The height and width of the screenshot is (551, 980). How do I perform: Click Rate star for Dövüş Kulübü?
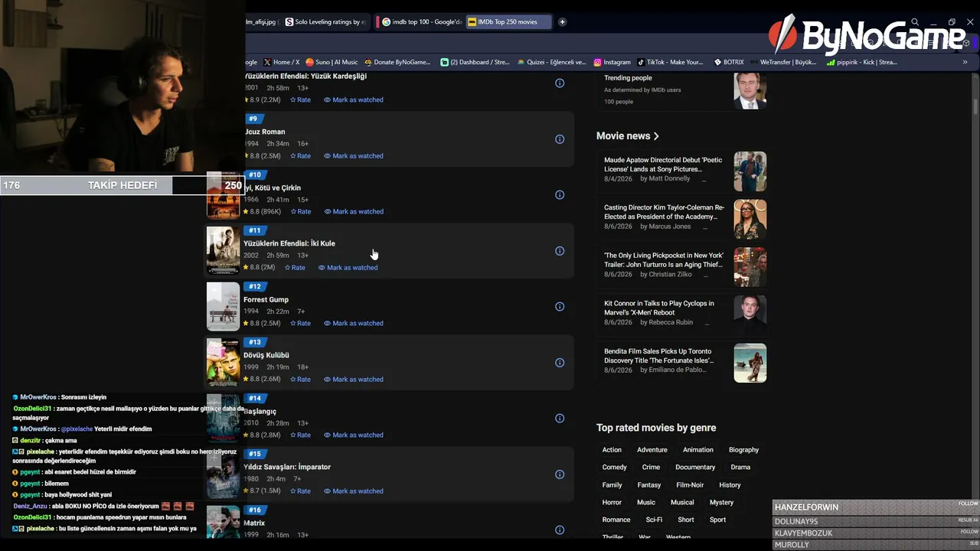tap(300, 380)
